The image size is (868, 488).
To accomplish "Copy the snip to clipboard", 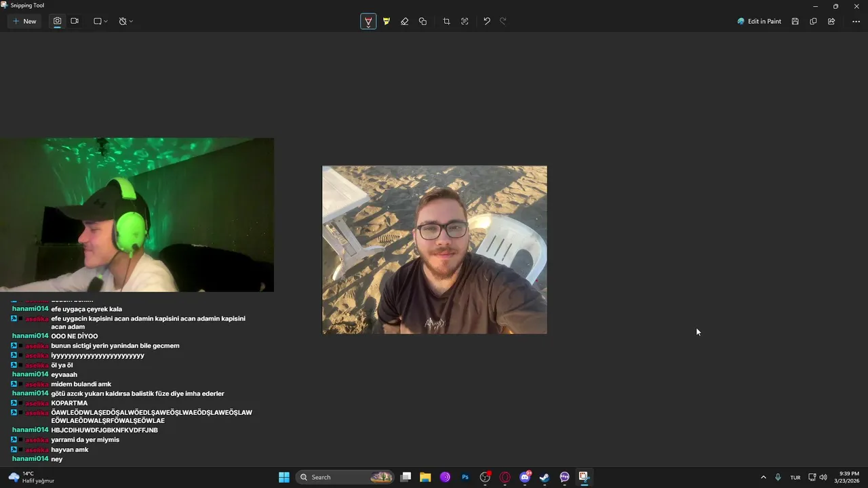I will (813, 21).
